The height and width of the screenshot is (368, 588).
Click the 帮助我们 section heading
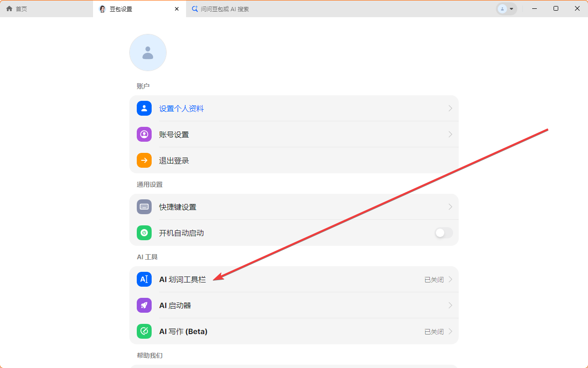pos(150,355)
